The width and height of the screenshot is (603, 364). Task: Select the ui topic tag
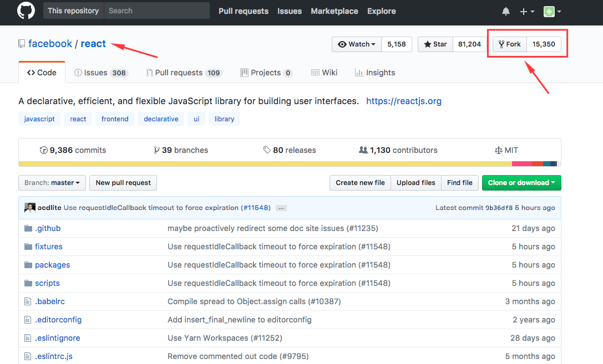(x=196, y=119)
